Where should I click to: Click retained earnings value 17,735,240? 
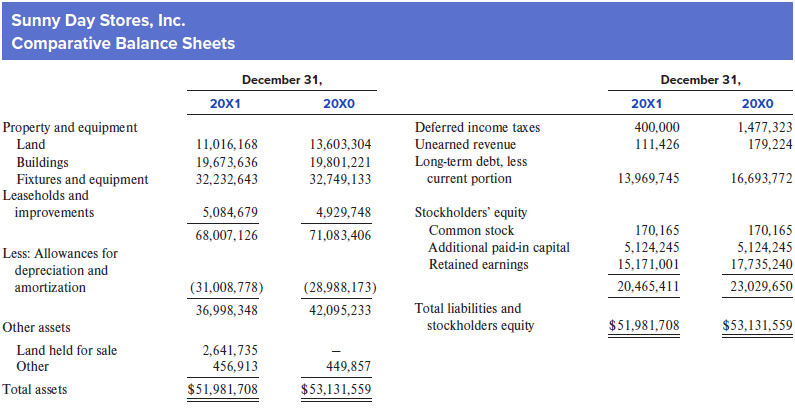[x=762, y=265]
